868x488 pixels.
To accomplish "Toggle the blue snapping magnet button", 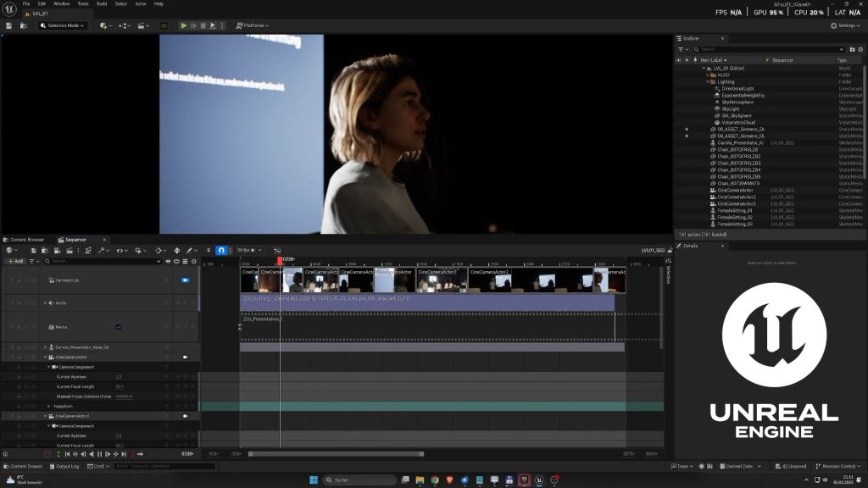I will [x=221, y=251].
